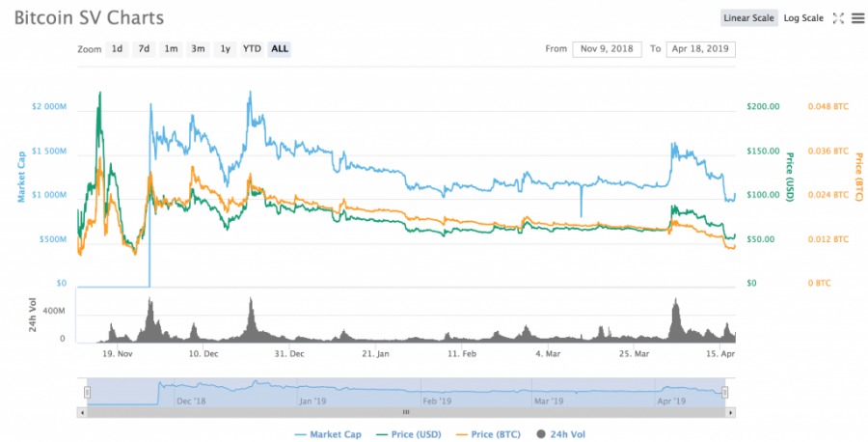Click the Dec '18 navigator label
Screen dimensions: 868x442
click(x=191, y=401)
